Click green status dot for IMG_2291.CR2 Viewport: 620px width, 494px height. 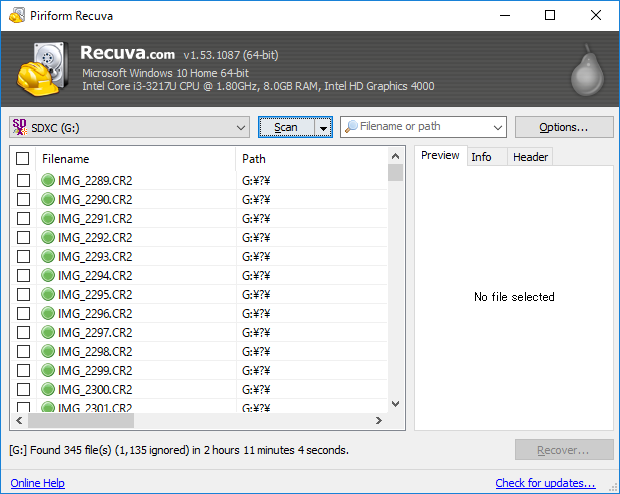tap(48, 218)
